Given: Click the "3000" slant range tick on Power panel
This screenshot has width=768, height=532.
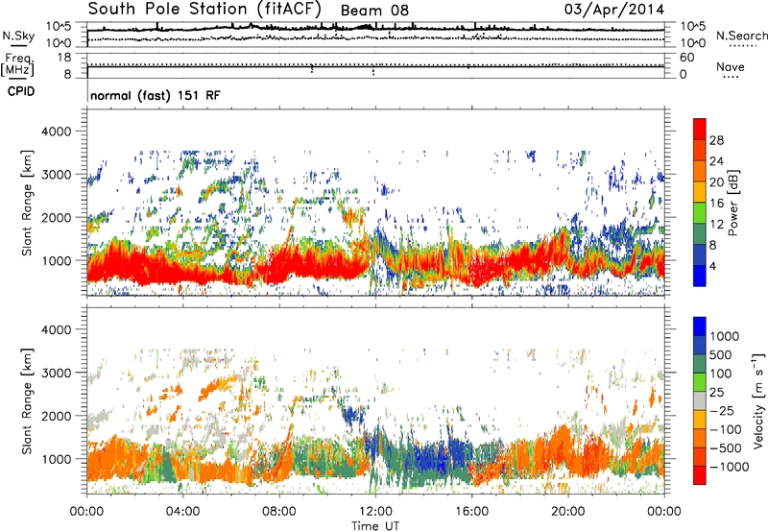Looking at the screenshot, I should (x=56, y=175).
